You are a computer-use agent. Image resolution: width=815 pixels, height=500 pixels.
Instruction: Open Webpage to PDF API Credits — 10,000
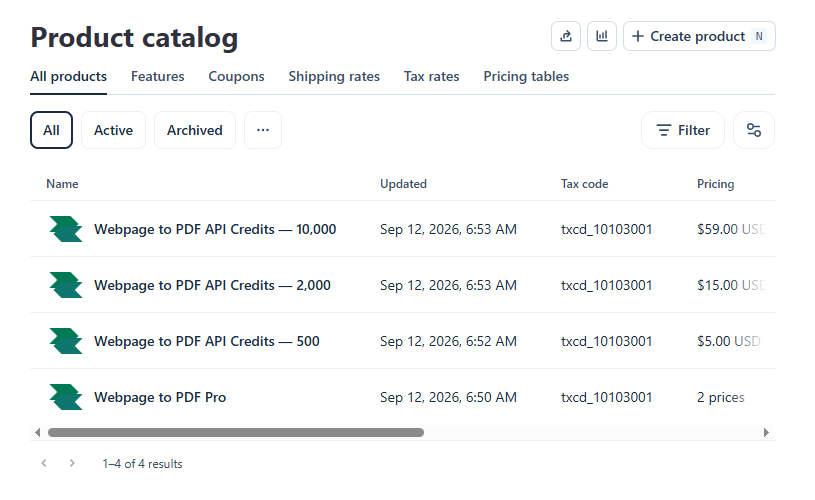click(x=215, y=229)
